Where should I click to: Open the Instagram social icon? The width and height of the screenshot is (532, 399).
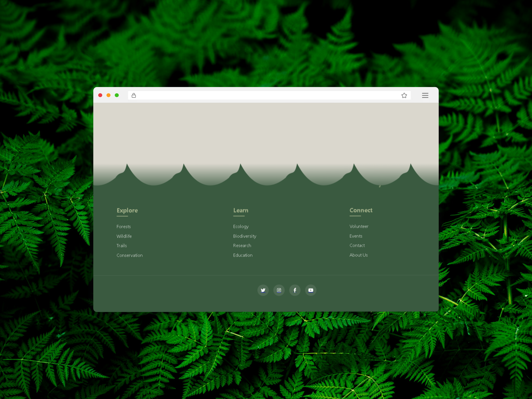(x=279, y=290)
